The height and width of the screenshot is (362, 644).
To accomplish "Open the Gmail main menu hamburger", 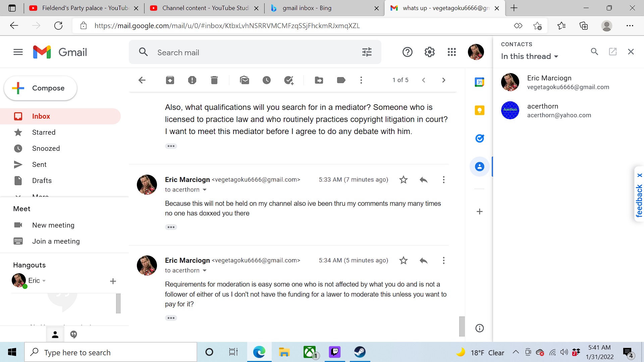I will (18, 52).
